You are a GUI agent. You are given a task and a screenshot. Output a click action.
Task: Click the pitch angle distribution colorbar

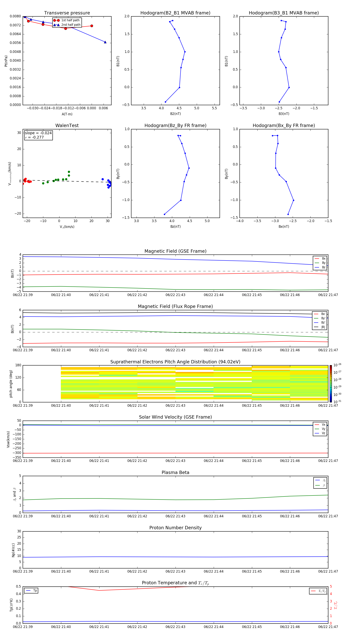click(x=331, y=384)
